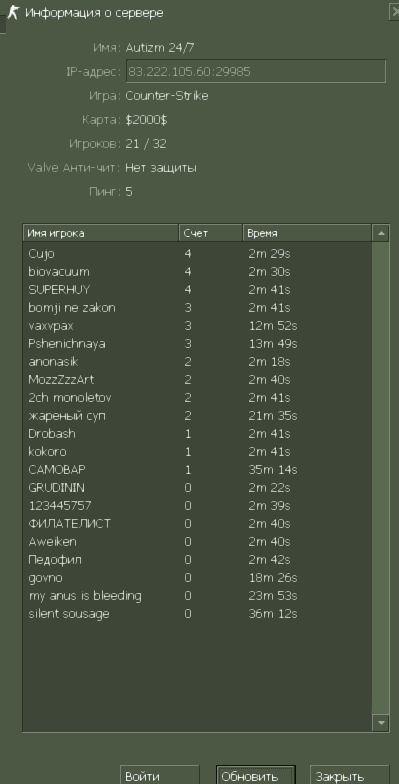Viewport: 399px width, 784px height.
Task: Sort players by Время column header
Action: click(x=307, y=233)
